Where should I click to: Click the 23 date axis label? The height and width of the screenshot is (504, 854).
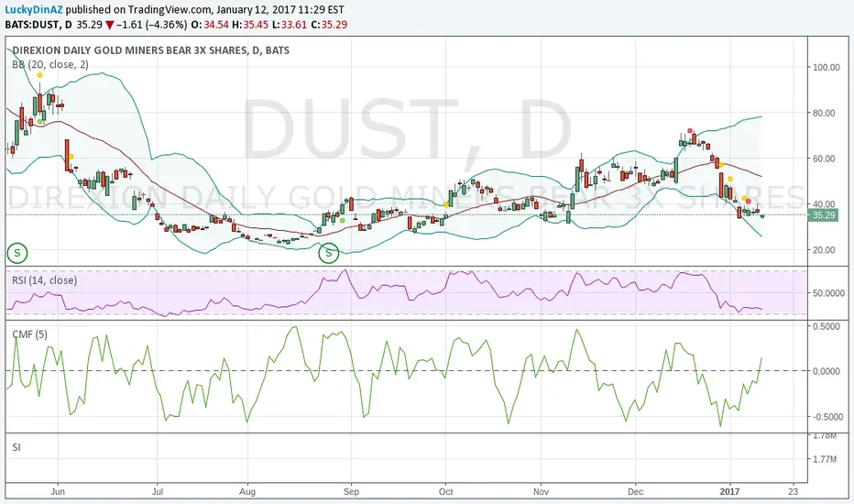[x=793, y=491]
